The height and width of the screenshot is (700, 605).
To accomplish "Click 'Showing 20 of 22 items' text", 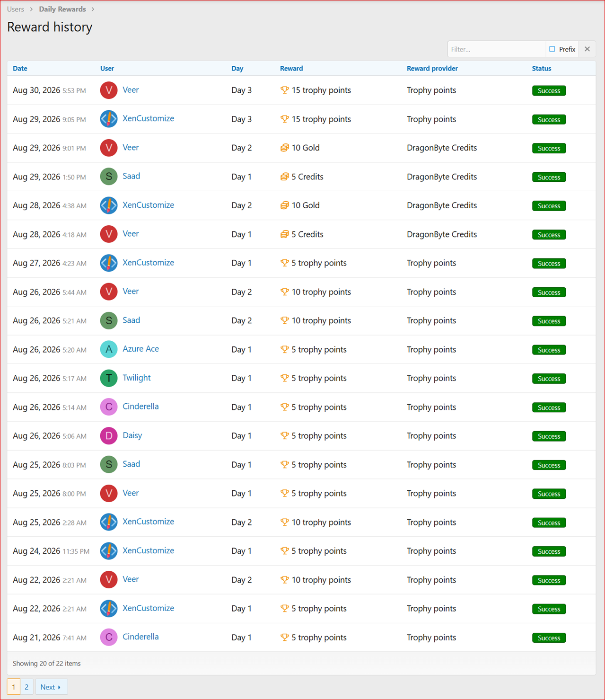I will pyautogui.click(x=47, y=664).
